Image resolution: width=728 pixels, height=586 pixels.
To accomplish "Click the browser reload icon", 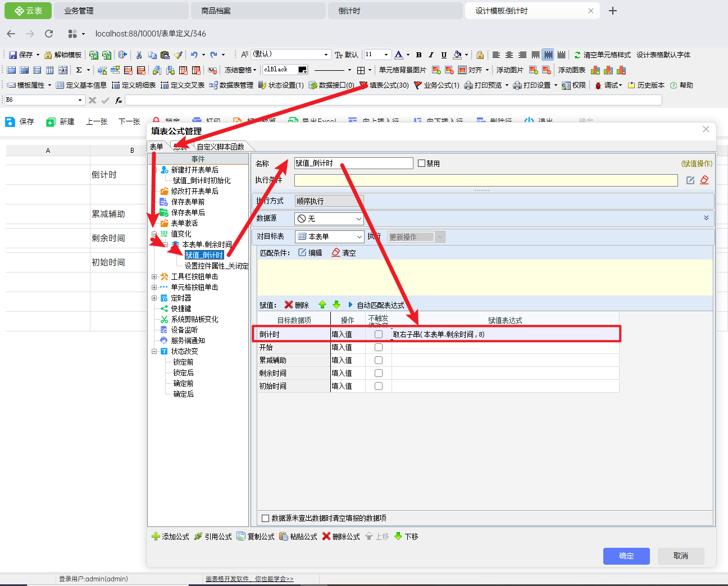I will click(49, 34).
